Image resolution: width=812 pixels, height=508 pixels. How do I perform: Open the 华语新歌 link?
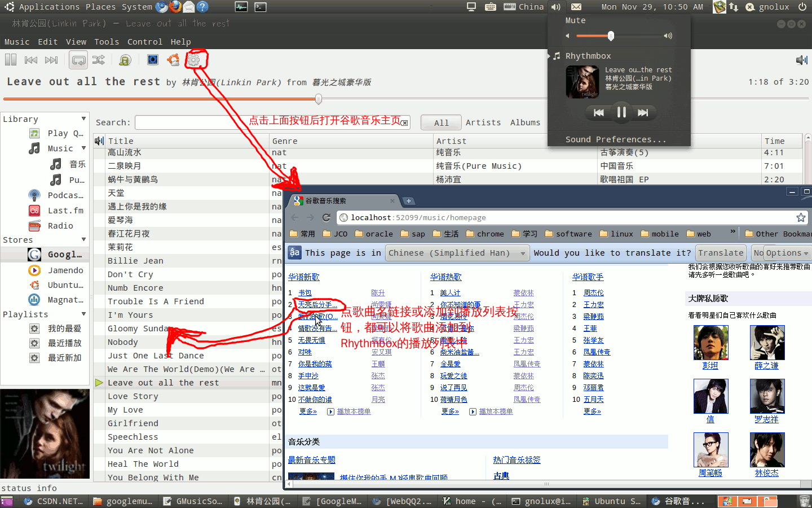pos(304,277)
